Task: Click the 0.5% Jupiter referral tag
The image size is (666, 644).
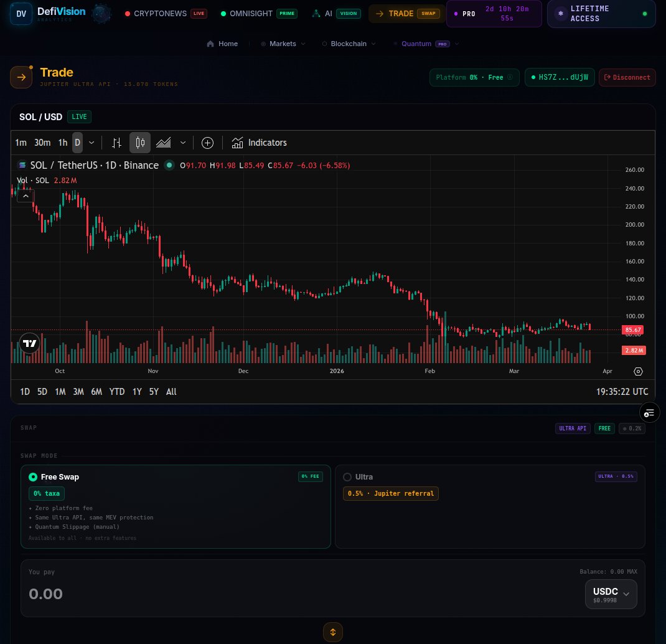Action: [x=391, y=493]
